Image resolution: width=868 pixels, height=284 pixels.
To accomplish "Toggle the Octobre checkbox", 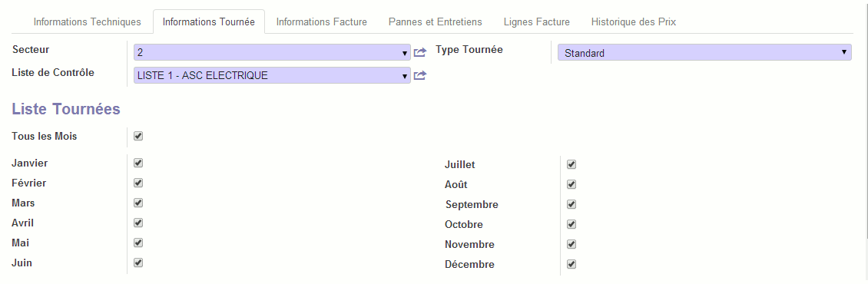I will [571, 224].
